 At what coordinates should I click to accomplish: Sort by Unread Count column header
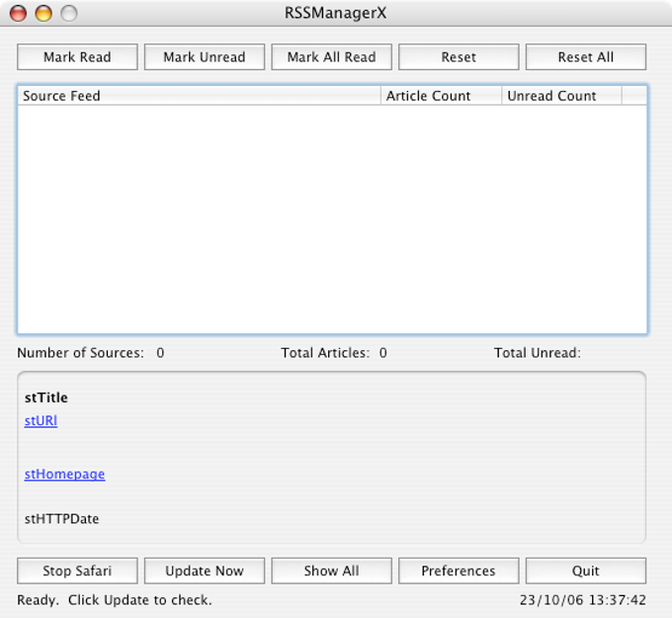561,96
